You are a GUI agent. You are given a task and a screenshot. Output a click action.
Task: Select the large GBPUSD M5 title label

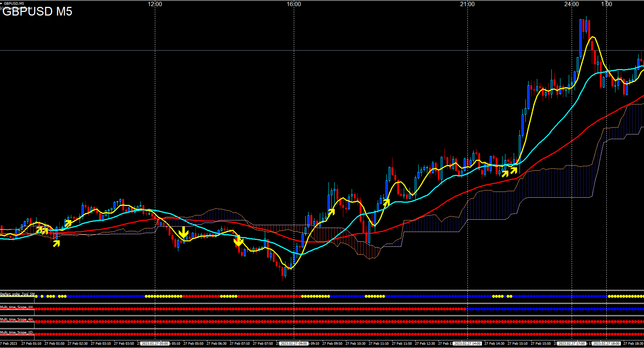37,12
